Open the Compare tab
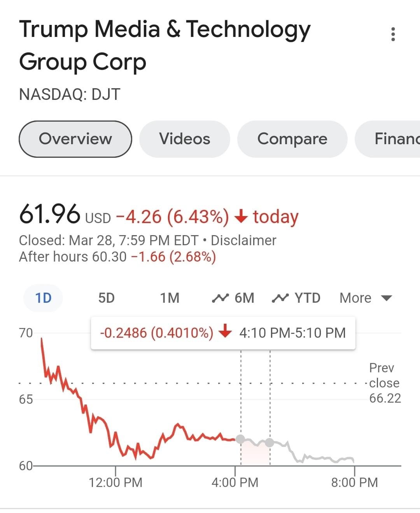Image resolution: width=420 pixels, height=513 pixels. (292, 139)
